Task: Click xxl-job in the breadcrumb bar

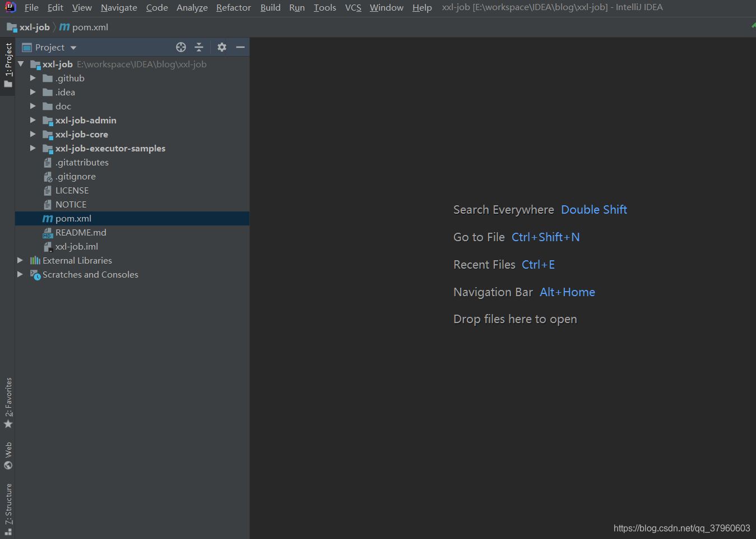Action: click(x=34, y=27)
